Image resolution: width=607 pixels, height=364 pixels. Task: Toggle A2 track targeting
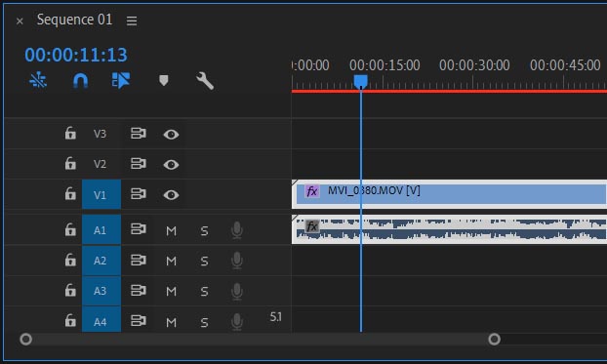[101, 261]
